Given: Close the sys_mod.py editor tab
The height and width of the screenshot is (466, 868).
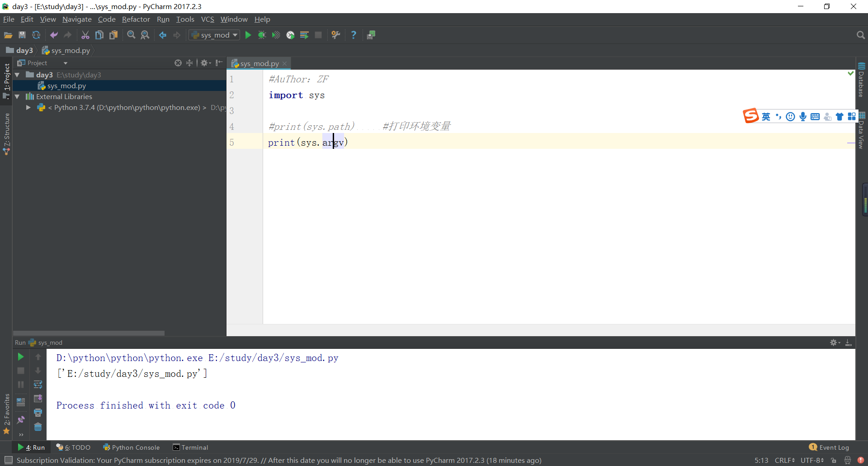Looking at the screenshot, I should (285, 64).
